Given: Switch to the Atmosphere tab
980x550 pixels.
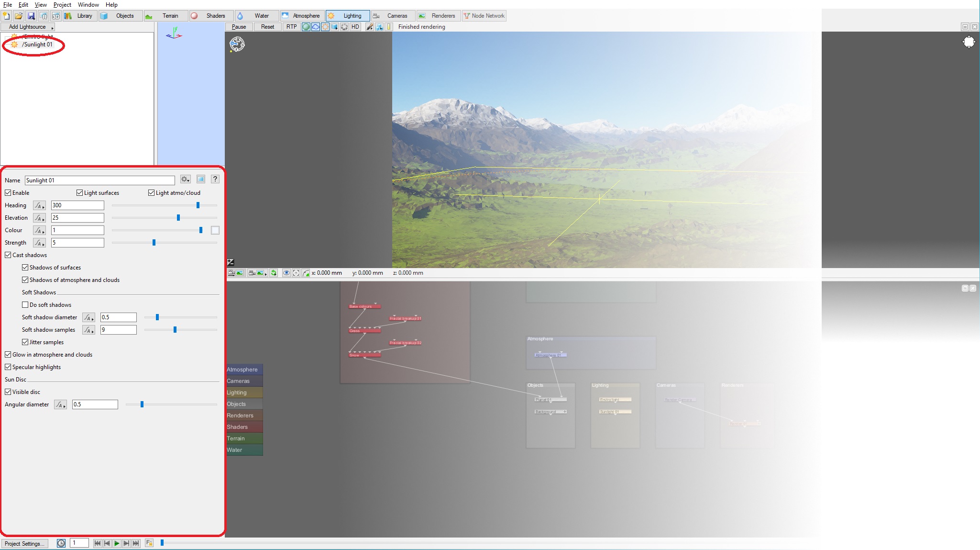Looking at the screenshot, I should 300,16.
